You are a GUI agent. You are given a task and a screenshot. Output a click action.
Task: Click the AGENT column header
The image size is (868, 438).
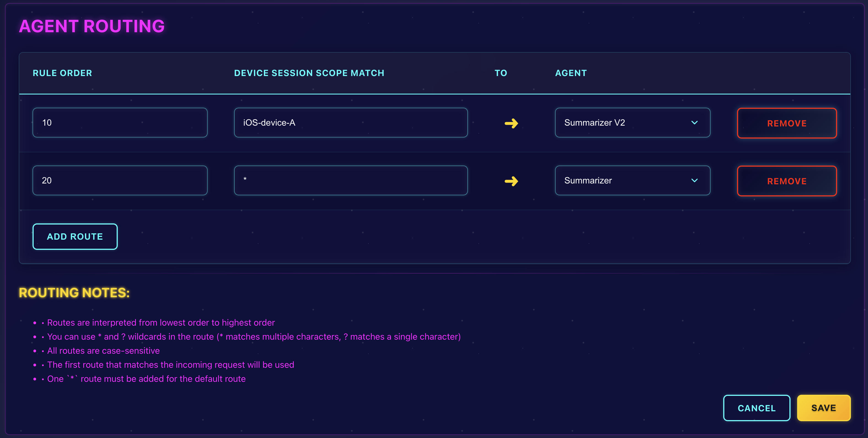[571, 73]
